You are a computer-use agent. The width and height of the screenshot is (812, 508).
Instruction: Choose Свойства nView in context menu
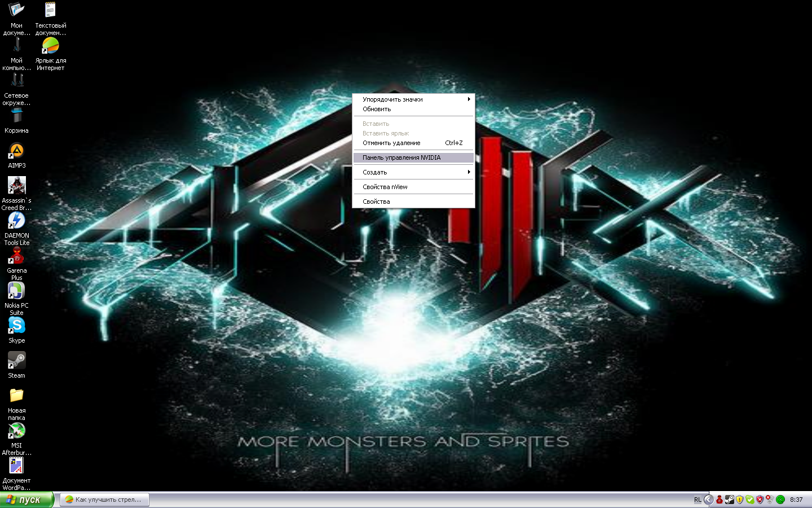pos(413,187)
